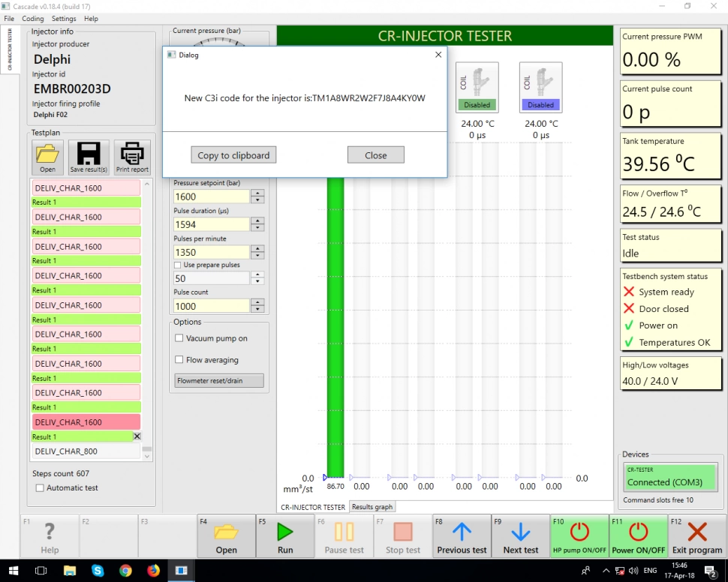Open the Help menu
The width and height of the screenshot is (728, 582).
(x=91, y=19)
